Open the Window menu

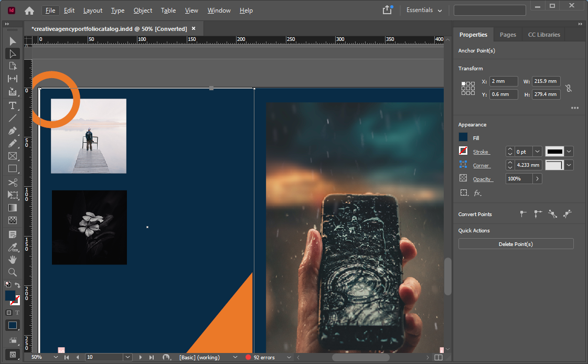219,10
